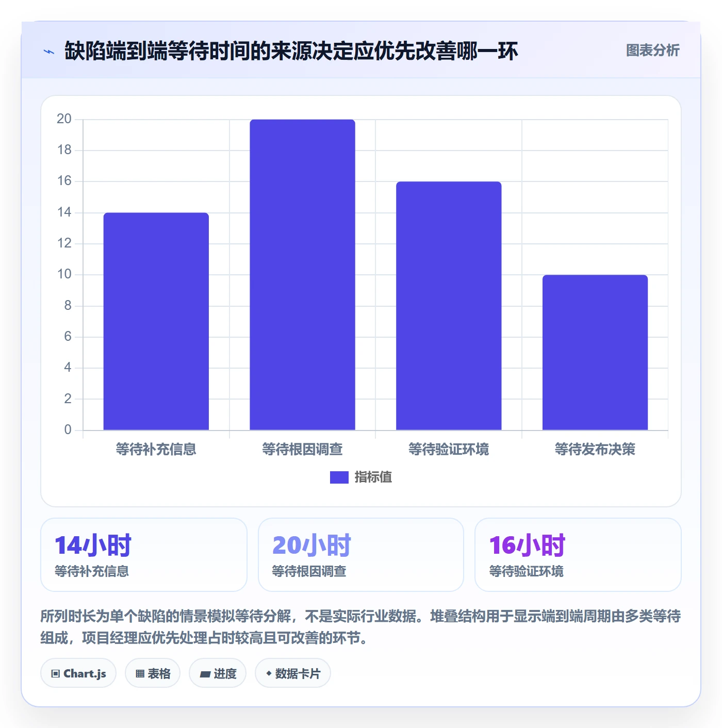This screenshot has height=728, width=722.
Task: Click the 等待补充信息 bar in the chart
Action: coord(156,321)
